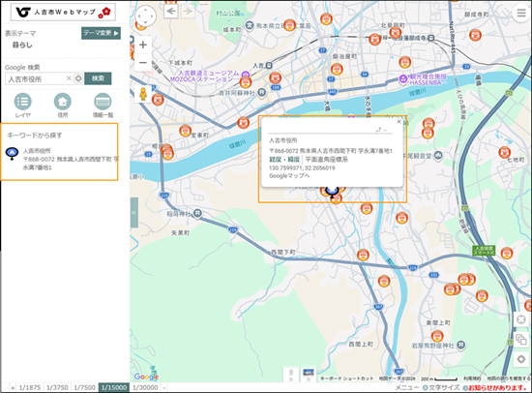Click the orange marker left of 宝来町
The height and width of the screenshot is (393, 532).
(x=185, y=131)
